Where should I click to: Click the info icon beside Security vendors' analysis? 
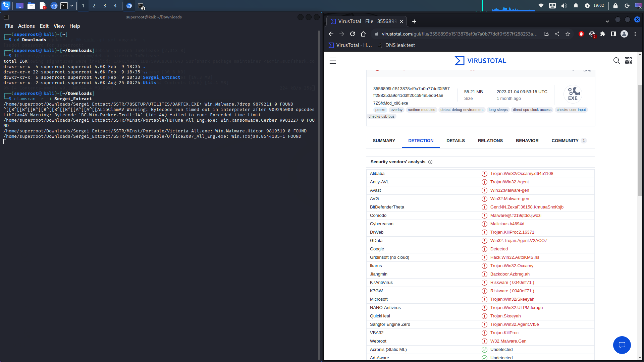click(430, 162)
